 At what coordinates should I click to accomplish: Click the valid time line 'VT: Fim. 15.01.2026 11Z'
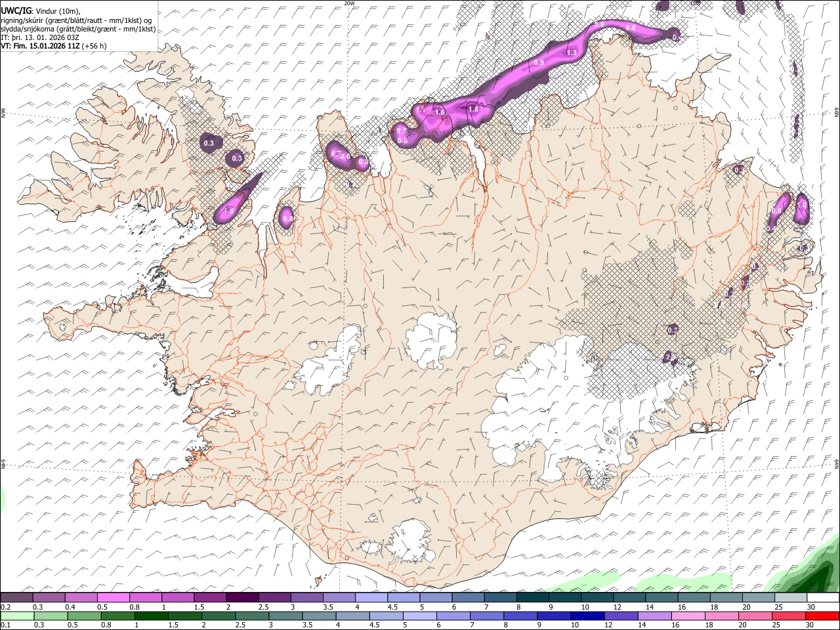40,46
